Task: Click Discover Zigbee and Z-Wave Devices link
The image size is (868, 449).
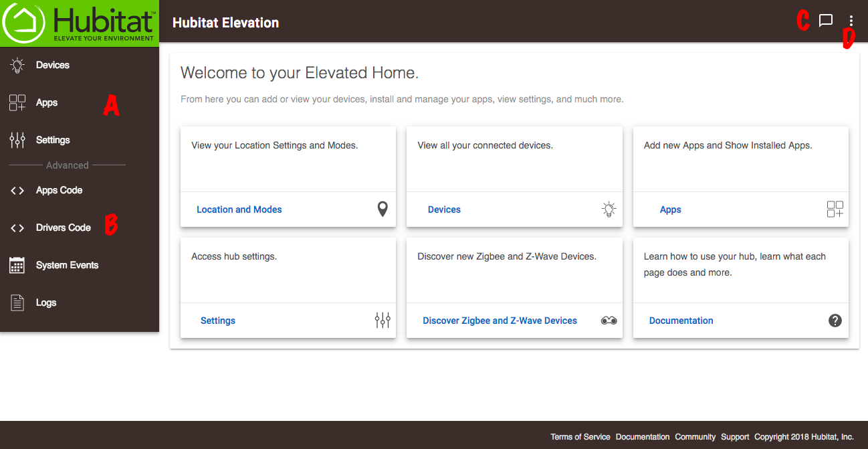Action: (500, 321)
